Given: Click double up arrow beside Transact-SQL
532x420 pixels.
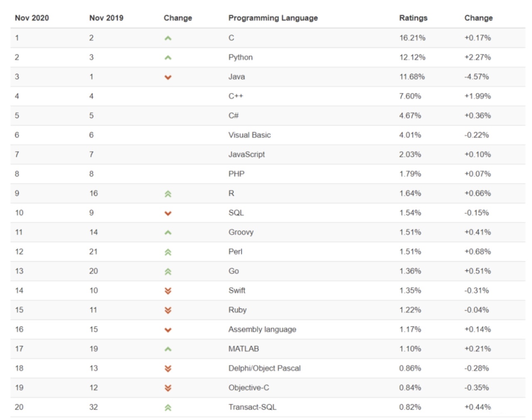Looking at the screenshot, I should pyautogui.click(x=167, y=408).
